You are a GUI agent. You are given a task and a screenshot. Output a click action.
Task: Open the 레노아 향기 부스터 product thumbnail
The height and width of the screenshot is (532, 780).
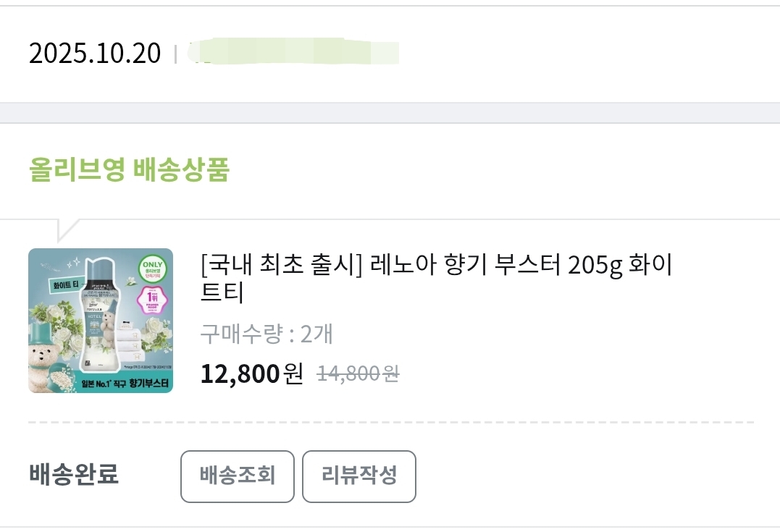click(101, 321)
